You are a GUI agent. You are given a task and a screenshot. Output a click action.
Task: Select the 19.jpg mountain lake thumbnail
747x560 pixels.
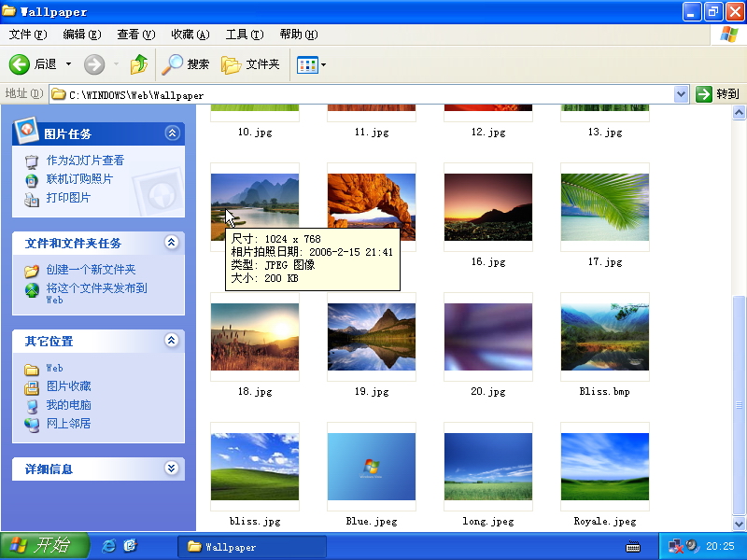[x=371, y=337]
